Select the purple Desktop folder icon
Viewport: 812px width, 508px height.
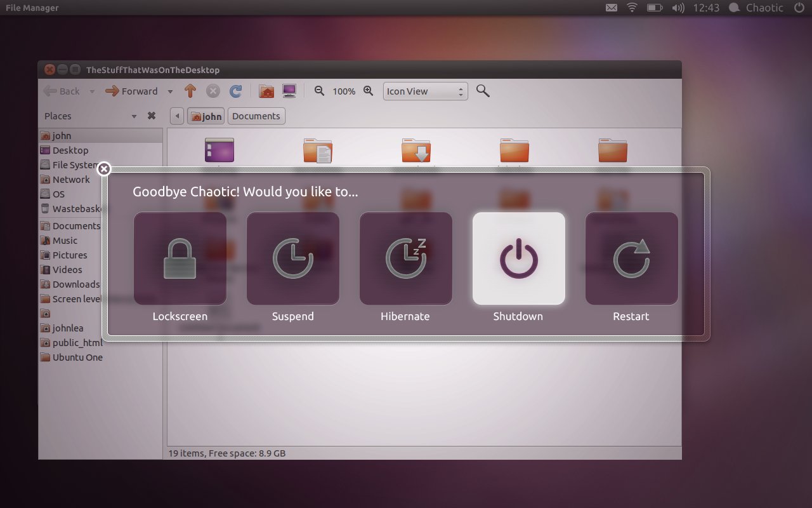click(x=219, y=150)
